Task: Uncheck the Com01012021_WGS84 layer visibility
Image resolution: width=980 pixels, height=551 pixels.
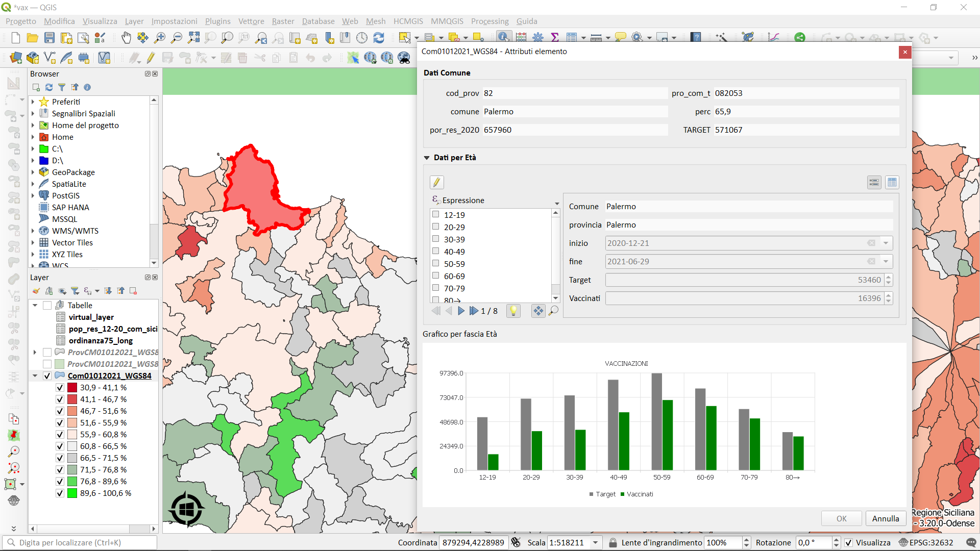Action: 47,376
